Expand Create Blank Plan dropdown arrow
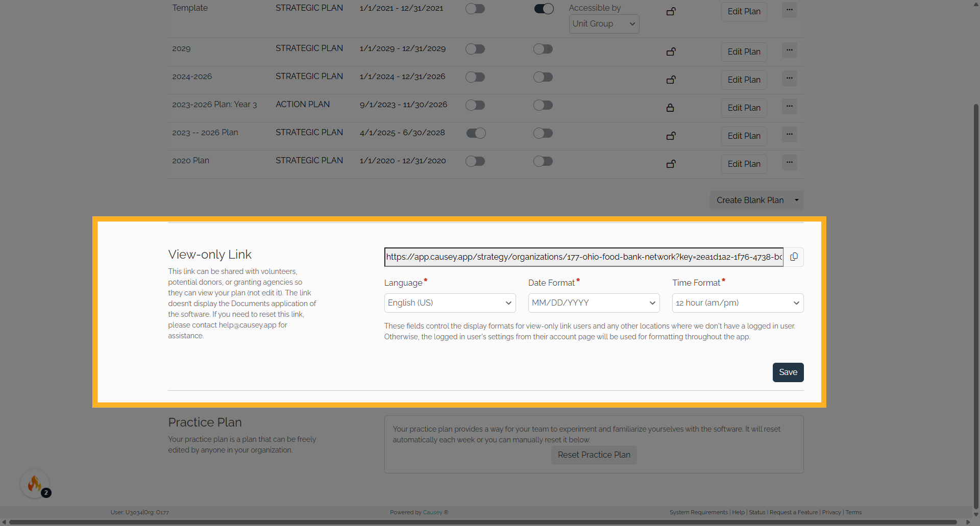This screenshot has width=980, height=526. pos(797,201)
